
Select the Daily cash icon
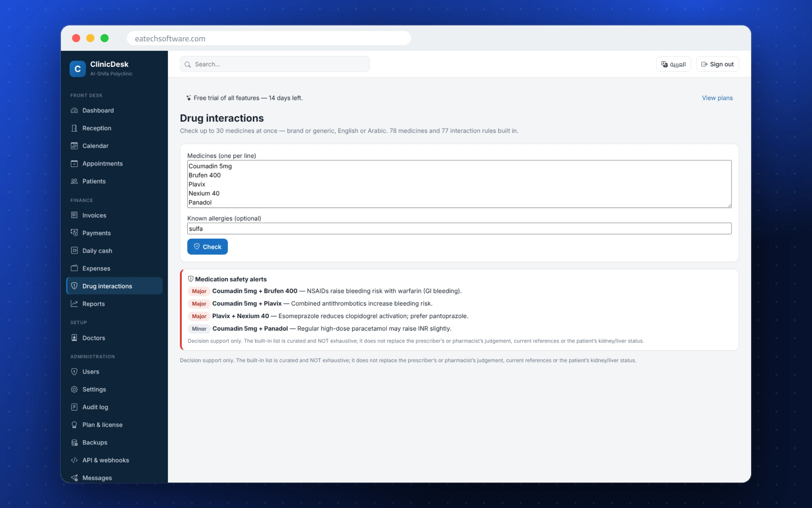(74, 250)
